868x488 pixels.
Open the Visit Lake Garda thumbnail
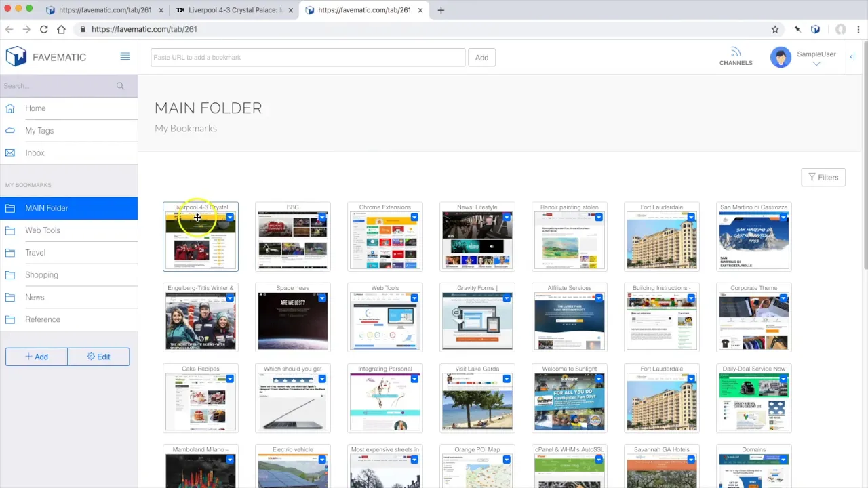pyautogui.click(x=477, y=401)
